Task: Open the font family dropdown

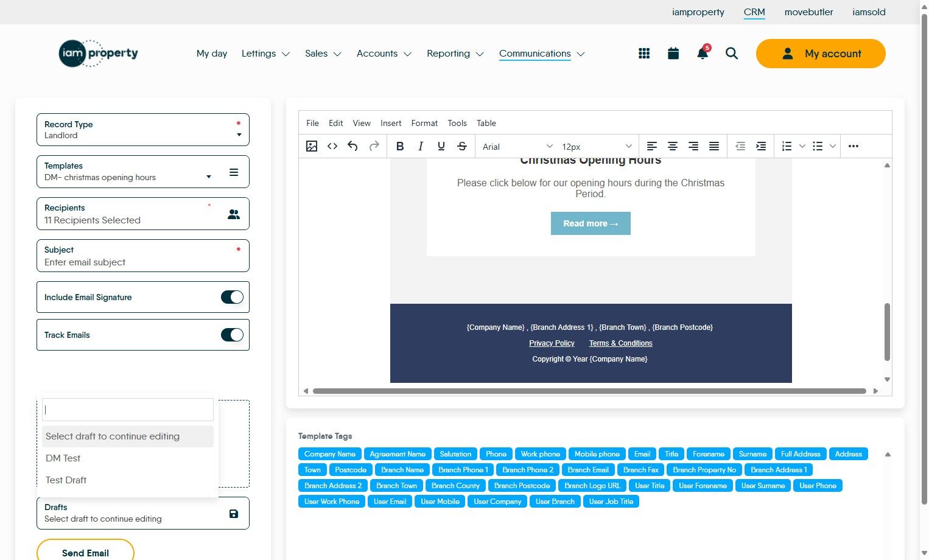Action: [x=517, y=146]
